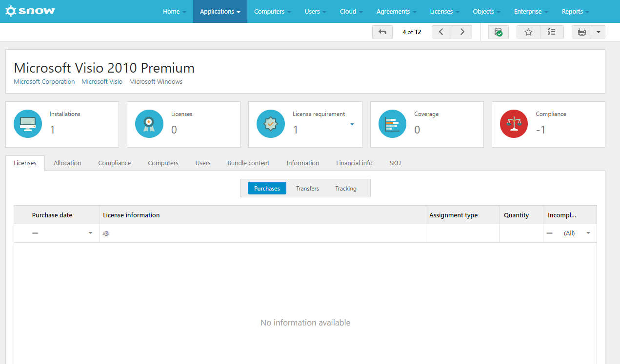
Task: Open the Incomplete filter (All) dropdown
Action: click(588, 233)
